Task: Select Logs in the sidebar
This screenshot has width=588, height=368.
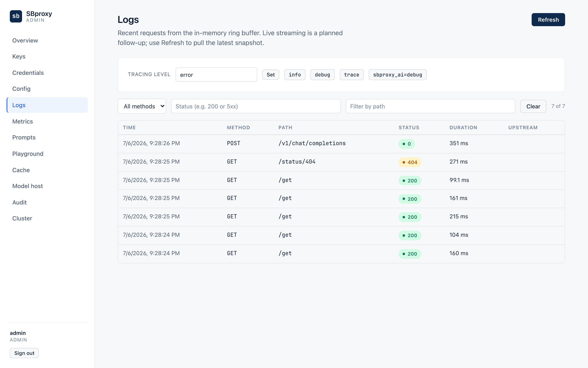Action: (x=47, y=105)
